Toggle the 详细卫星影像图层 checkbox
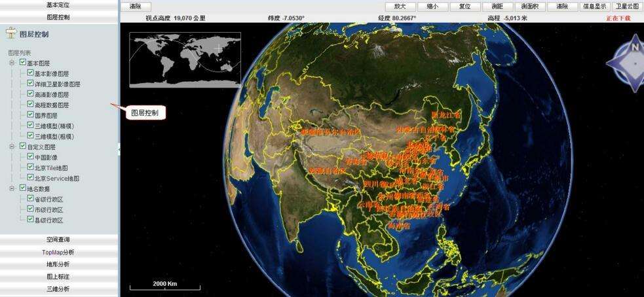 click(30, 83)
